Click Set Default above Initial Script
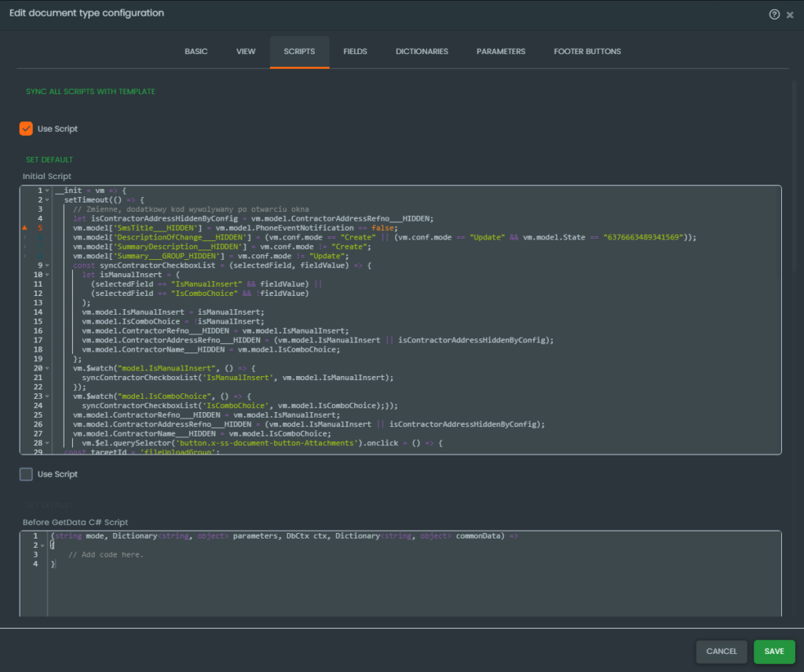Image resolution: width=804 pixels, height=672 pixels. [x=49, y=160]
